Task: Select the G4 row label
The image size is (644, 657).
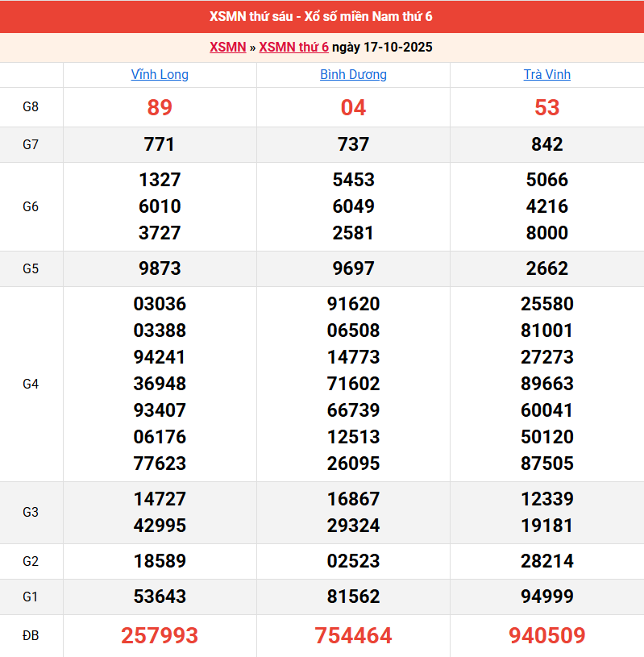Action: 31,384
